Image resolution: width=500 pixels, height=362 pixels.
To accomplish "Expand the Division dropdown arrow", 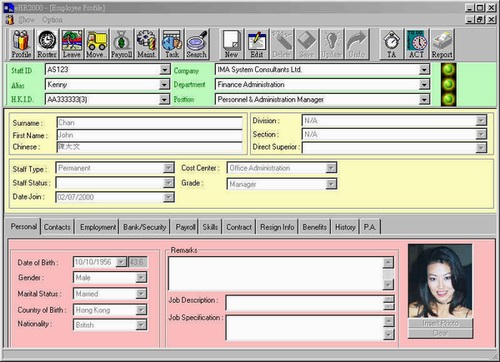I will 481,120.
